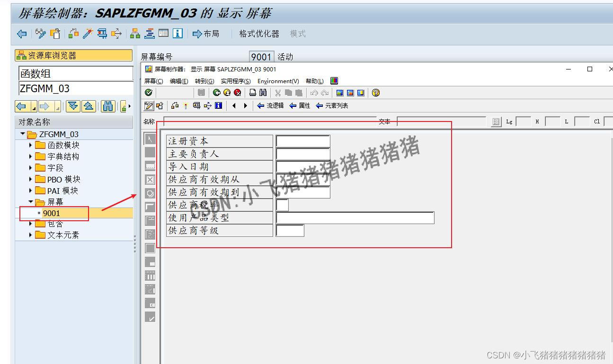The image size is (613, 364).
Task: Click expand all nodes icon in browser toolbar
Action: coord(73,106)
